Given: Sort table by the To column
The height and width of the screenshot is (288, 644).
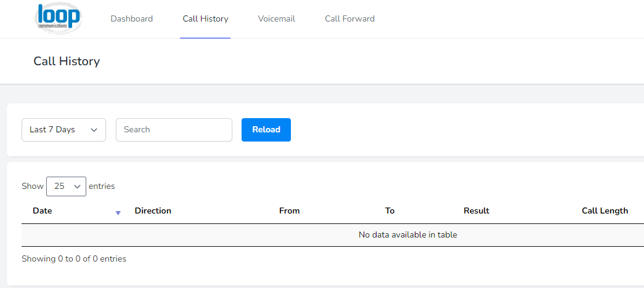Looking at the screenshot, I should coord(389,211).
